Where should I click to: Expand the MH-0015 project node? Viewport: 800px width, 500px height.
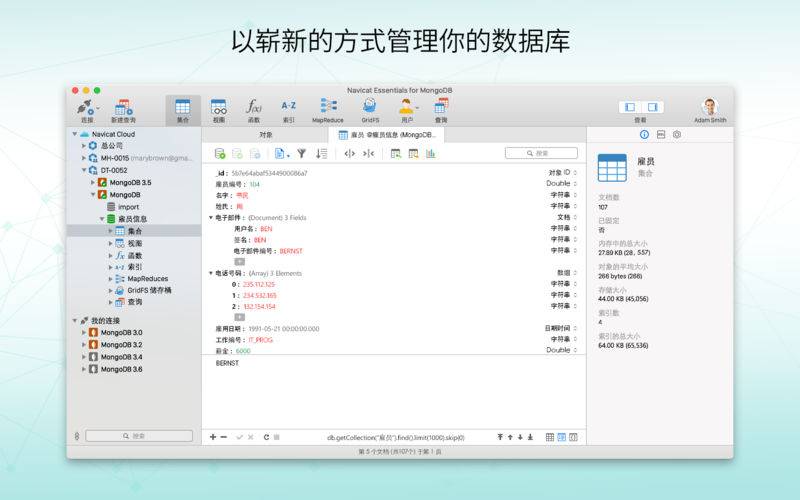tap(84, 158)
